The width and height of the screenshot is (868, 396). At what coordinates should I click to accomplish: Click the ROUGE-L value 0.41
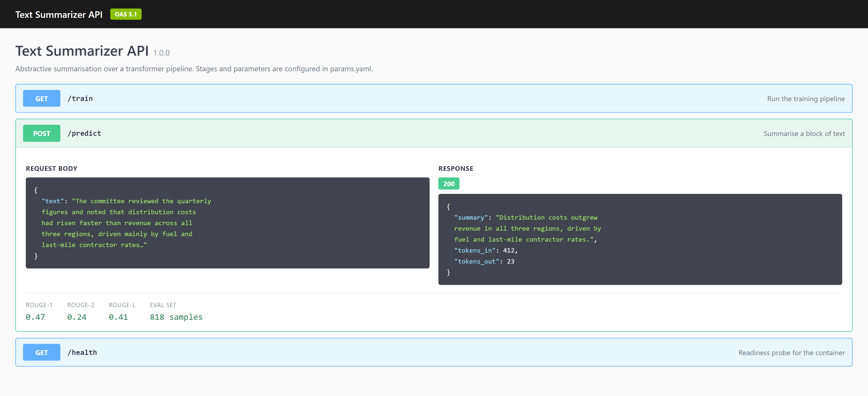click(x=118, y=317)
